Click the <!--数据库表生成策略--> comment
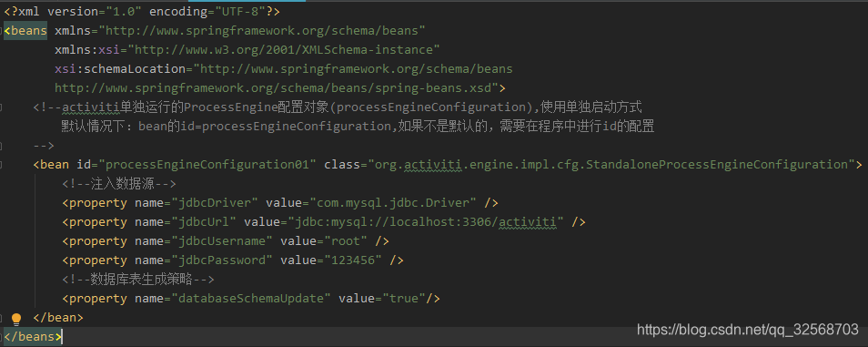 [137, 279]
